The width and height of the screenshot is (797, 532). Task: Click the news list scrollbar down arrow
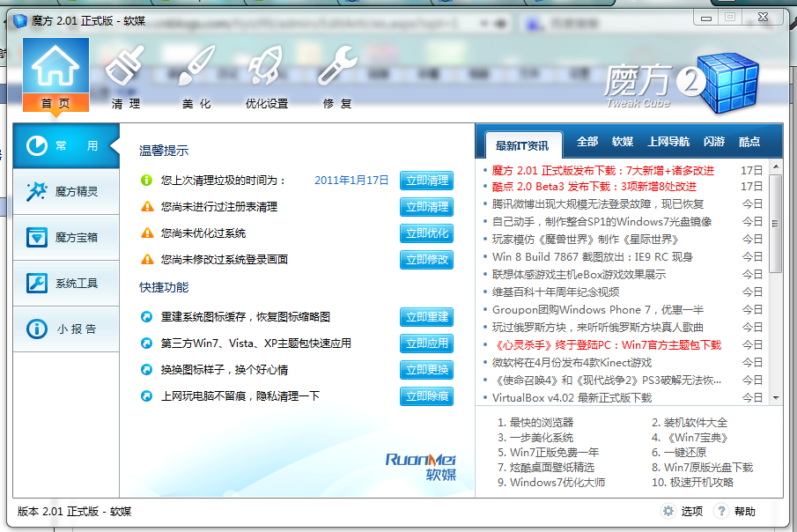776,398
